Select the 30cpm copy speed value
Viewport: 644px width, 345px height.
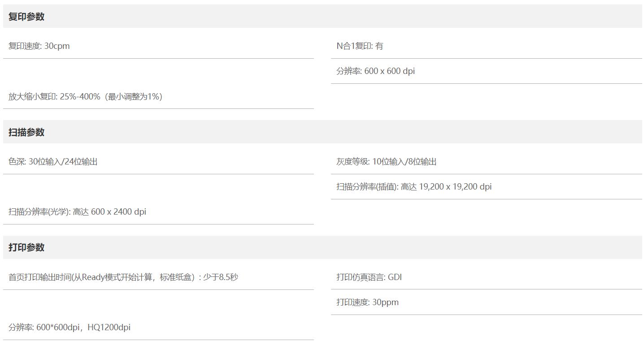[x=57, y=46]
